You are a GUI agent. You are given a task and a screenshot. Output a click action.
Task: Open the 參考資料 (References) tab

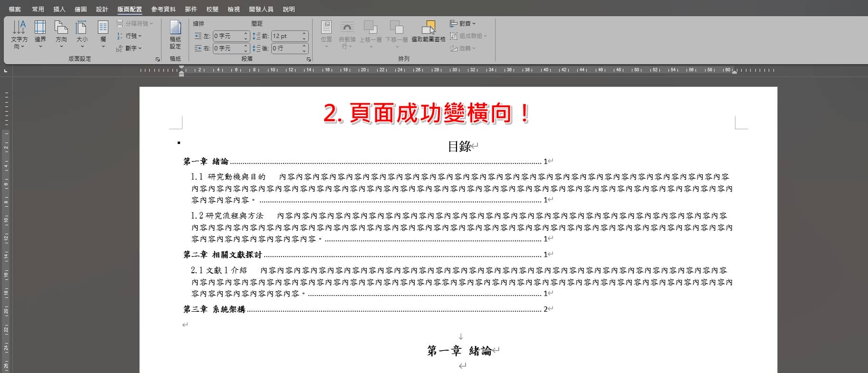tap(163, 9)
